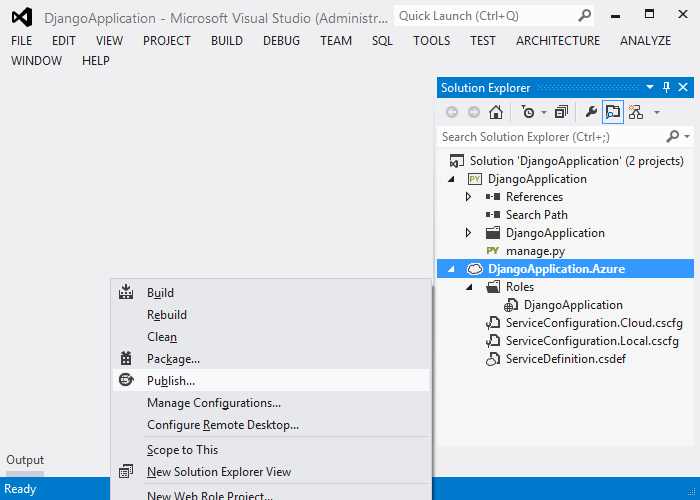700x500 pixels.
Task: Click the New Solution Explorer View icon
Action: pyautogui.click(x=126, y=471)
